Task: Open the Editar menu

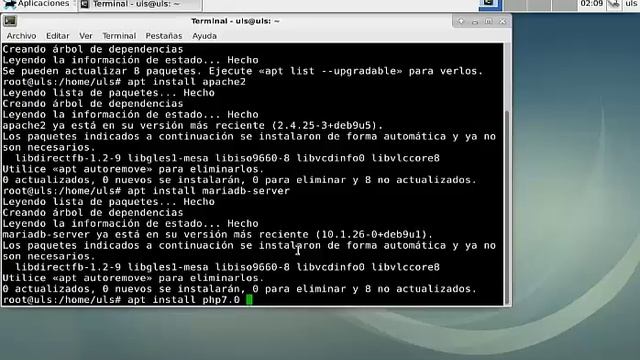Action: [58, 36]
